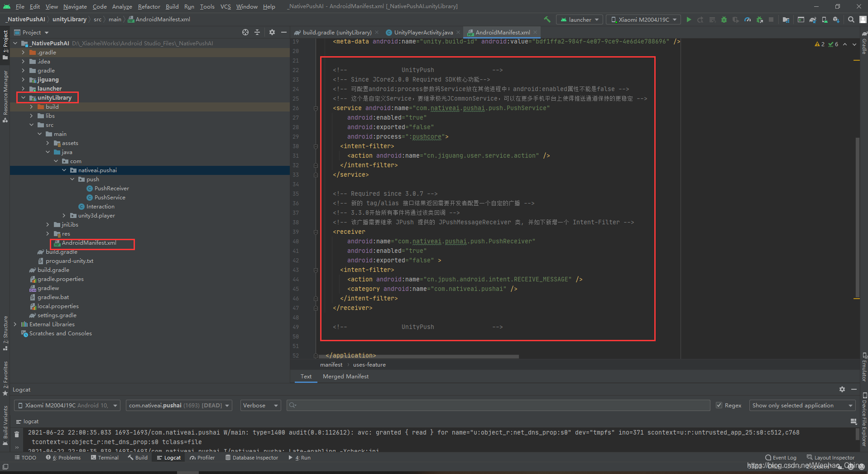
Task: Select proguard-unity.txt file in tree
Action: 69,261
